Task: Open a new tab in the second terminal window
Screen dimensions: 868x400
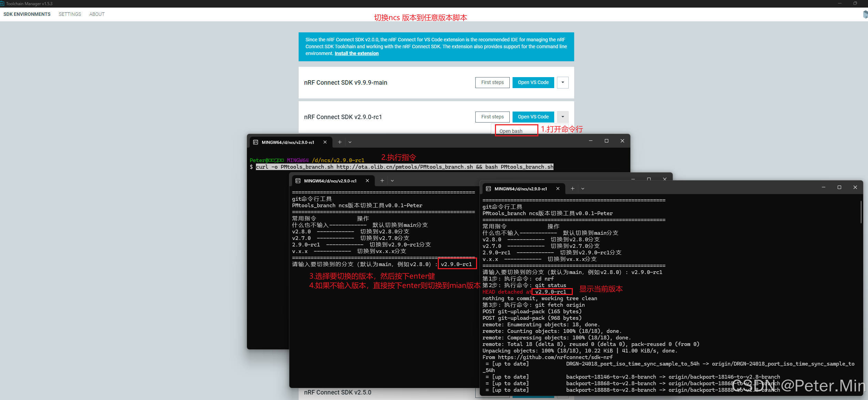Action: coord(382,180)
